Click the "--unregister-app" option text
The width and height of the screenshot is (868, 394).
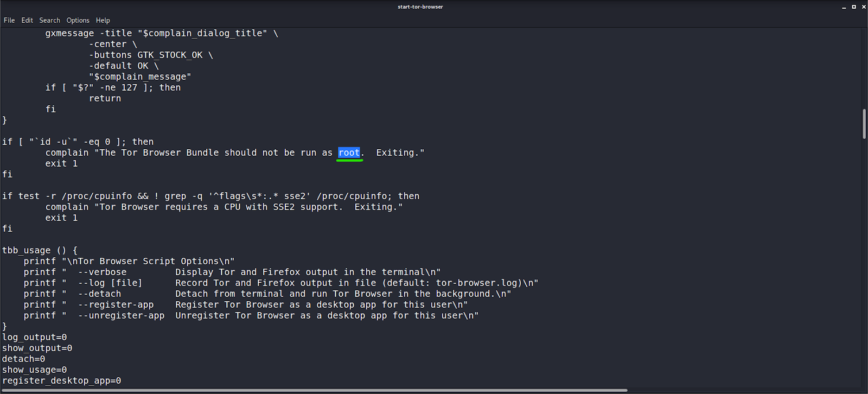(x=121, y=315)
